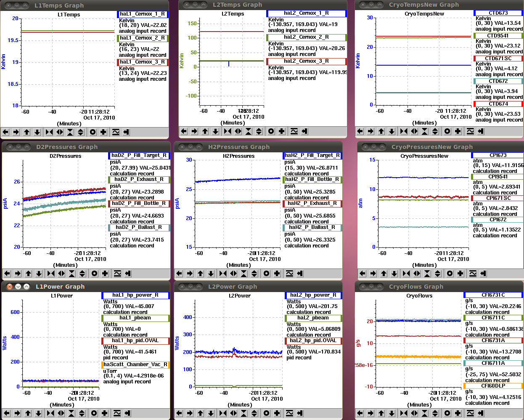
Task: Select CFI6731A legend entry in CryoFlows
Action: point(493,340)
